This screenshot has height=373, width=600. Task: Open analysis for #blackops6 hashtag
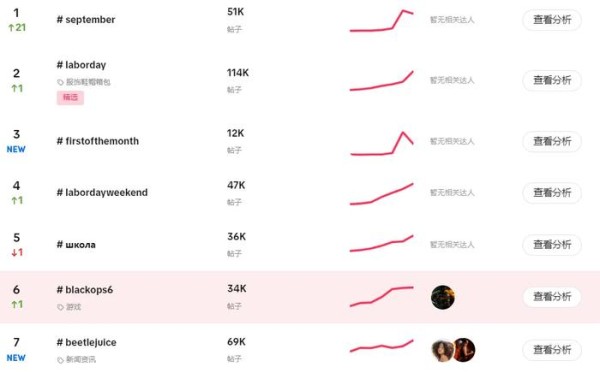pyautogui.click(x=552, y=296)
